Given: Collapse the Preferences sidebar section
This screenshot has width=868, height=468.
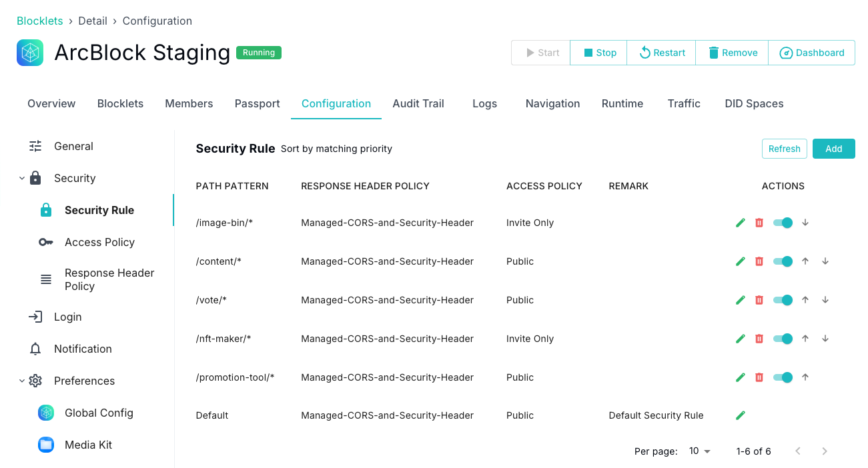Looking at the screenshot, I should click(x=22, y=381).
